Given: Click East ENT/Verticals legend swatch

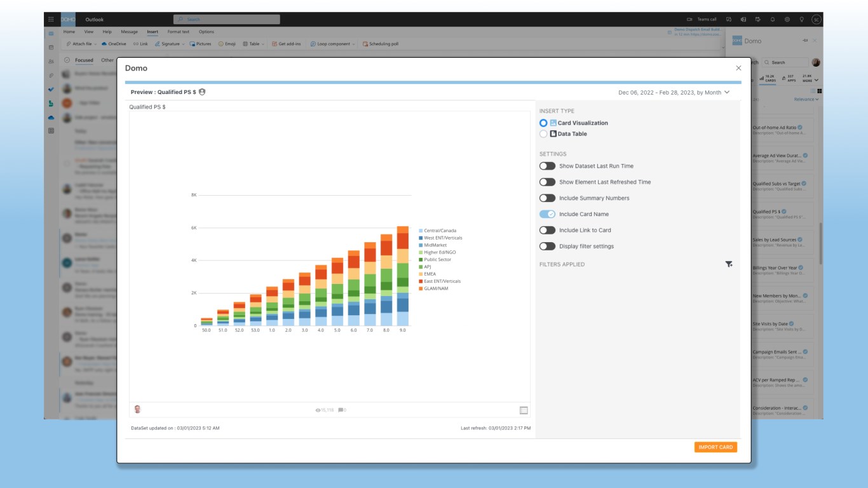Looking at the screenshot, I should tap(421, 281).
